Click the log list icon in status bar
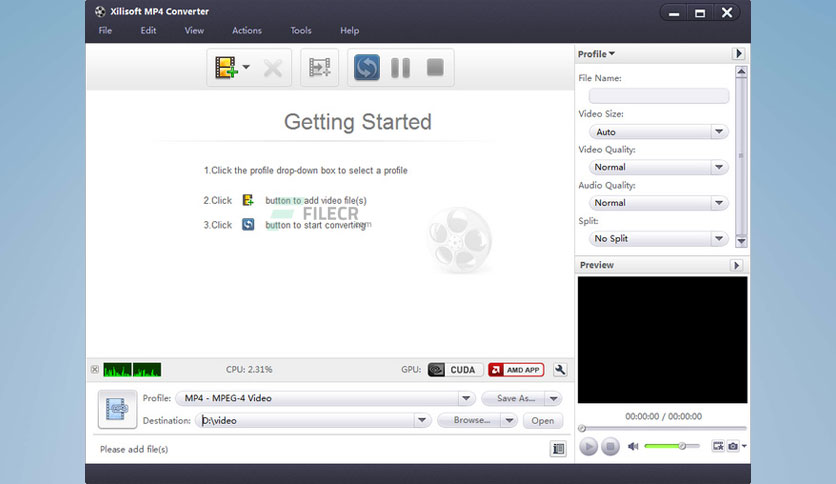This screenshot has width=836, height=484. pyautogui.click(x=558, y=449)
